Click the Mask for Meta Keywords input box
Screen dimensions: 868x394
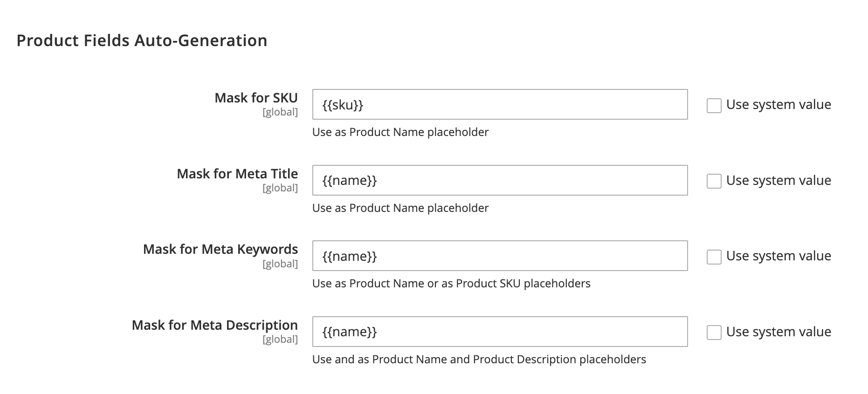[x=499, y=256]
